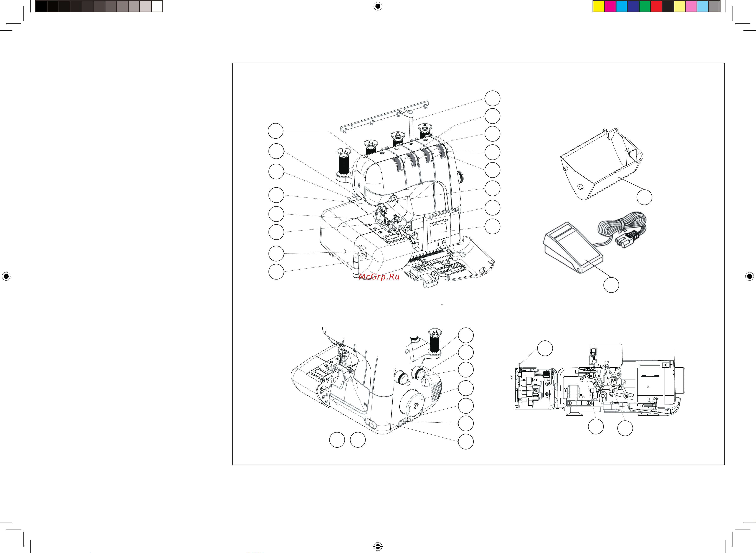Click the right edge registration crosshair mark

click(750, 276)
